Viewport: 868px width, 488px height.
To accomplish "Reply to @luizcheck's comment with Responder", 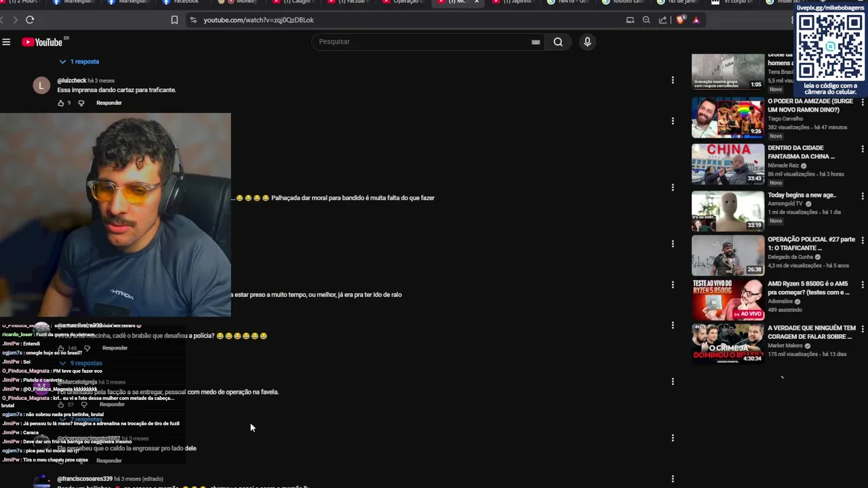I will [109, 103].
